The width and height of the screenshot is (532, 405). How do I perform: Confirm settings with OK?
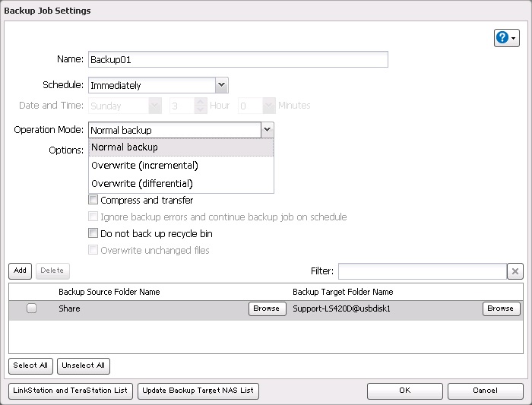coord(405,391)
